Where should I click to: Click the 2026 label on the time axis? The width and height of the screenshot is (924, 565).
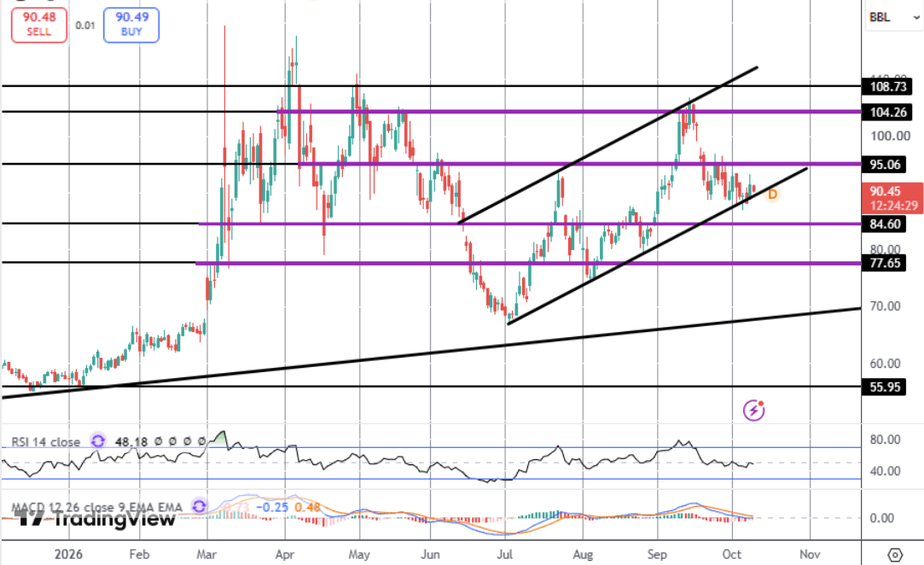tap(68, 555)
